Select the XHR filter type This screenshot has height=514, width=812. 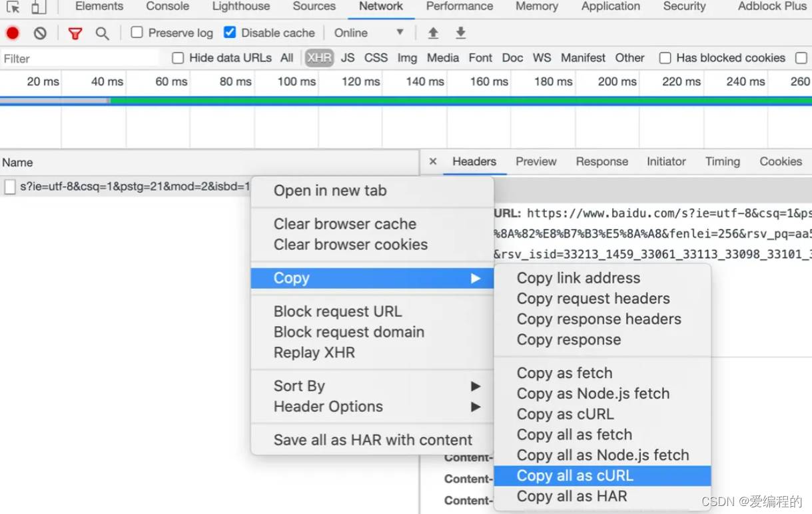pos(319,58)
